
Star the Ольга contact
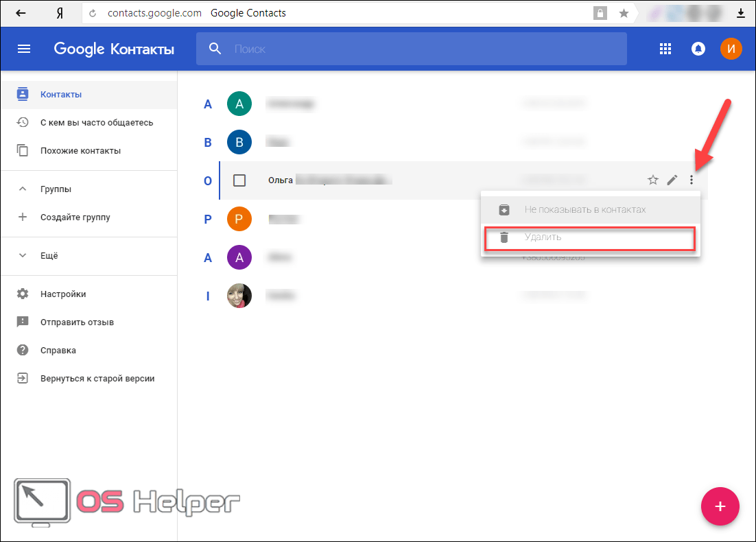pos(653,180)
